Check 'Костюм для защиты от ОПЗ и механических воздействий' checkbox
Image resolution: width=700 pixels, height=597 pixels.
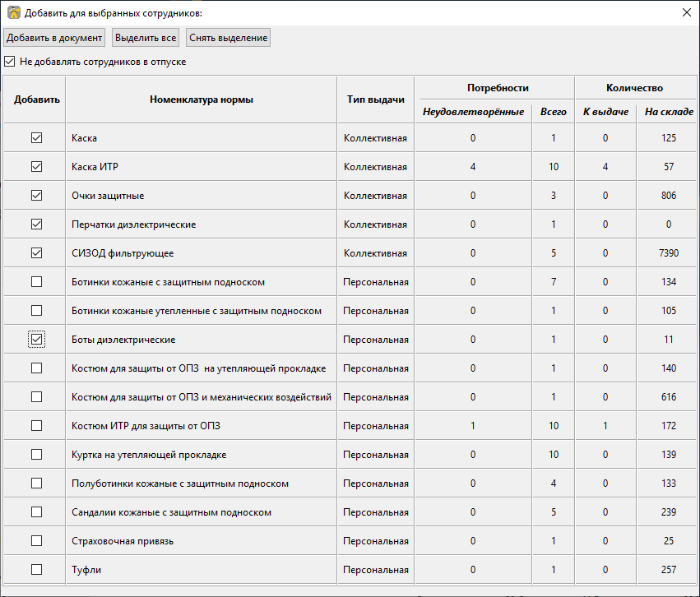pos(37,396)
